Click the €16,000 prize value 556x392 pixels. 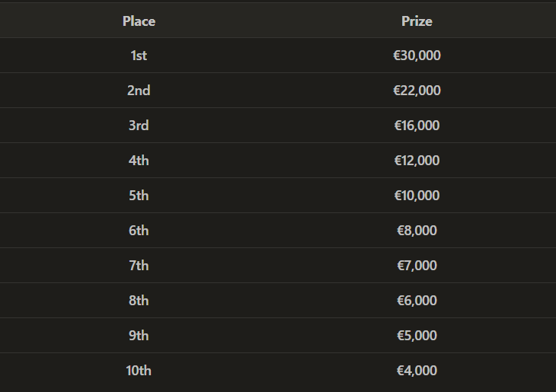click(x=417, y=126)
